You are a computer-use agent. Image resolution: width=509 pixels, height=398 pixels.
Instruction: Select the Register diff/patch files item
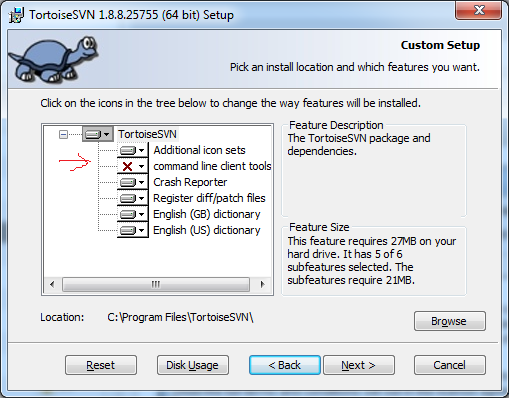209,198
